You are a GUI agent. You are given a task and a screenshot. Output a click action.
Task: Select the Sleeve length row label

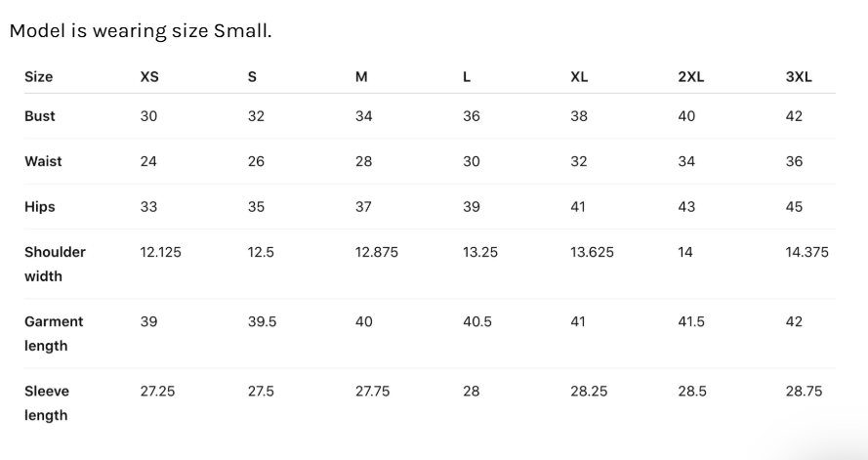point(47,403)
